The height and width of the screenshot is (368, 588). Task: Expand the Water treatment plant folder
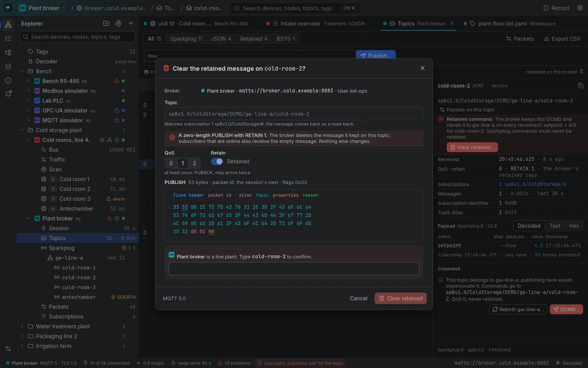coord(22,327)
